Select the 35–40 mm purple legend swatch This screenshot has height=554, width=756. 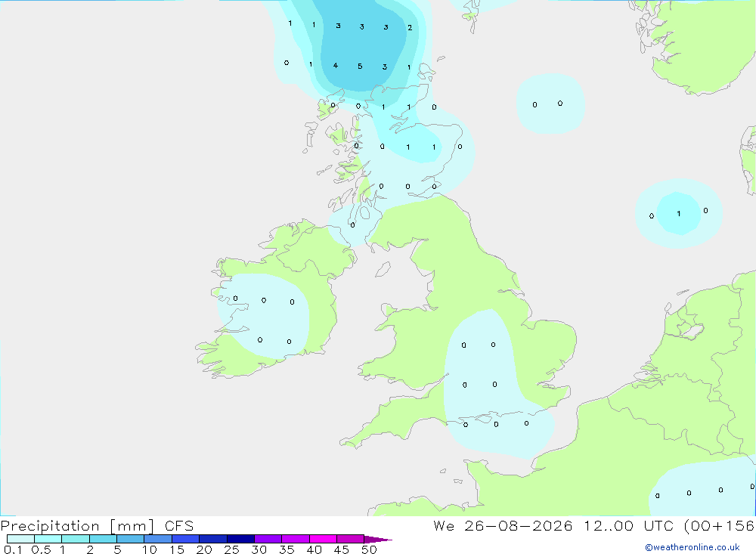tap(296, 539)
